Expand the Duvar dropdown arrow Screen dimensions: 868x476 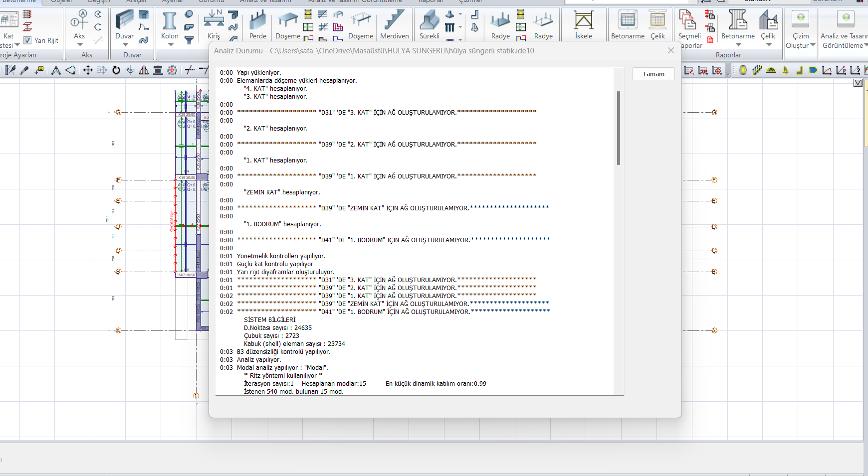(x=125, y=45)
